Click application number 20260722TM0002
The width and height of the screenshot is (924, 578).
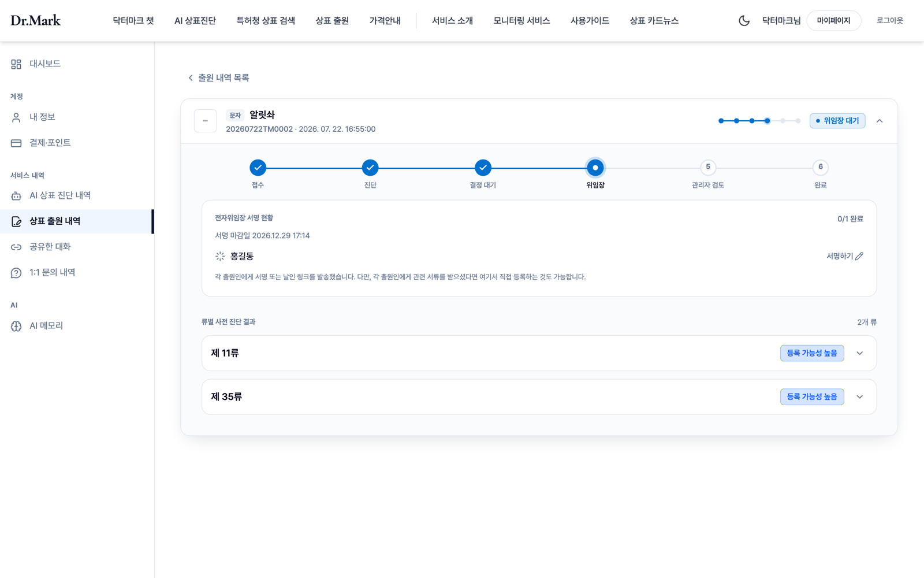pos(259,129)
